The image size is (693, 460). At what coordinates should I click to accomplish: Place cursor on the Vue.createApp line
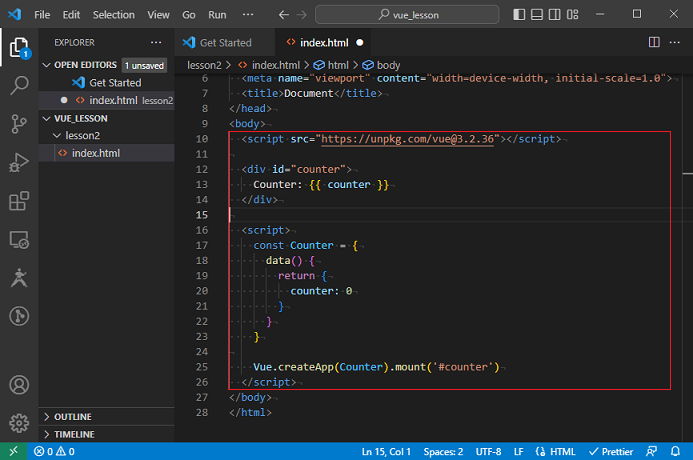(376, 367)
